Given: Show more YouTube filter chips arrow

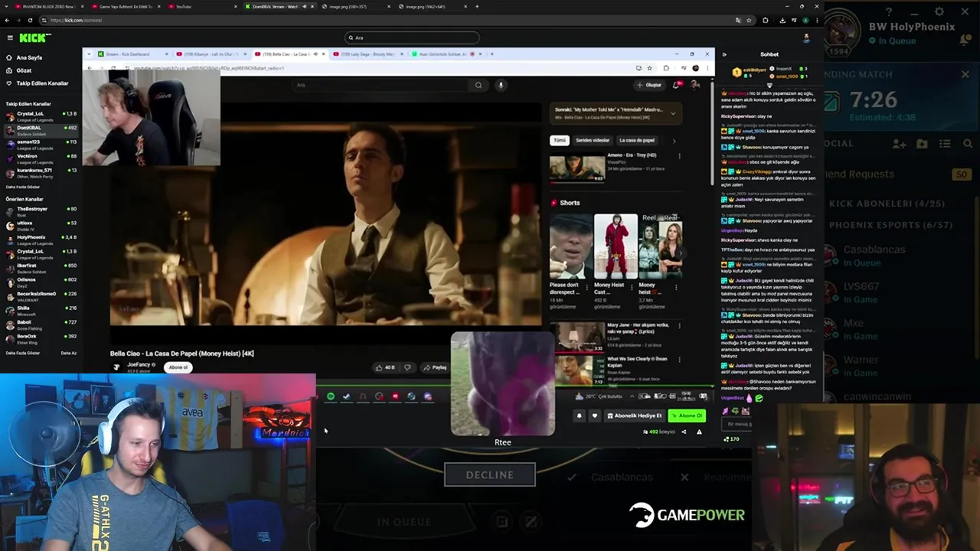Looking at the screenshot, I should point(674,141).
